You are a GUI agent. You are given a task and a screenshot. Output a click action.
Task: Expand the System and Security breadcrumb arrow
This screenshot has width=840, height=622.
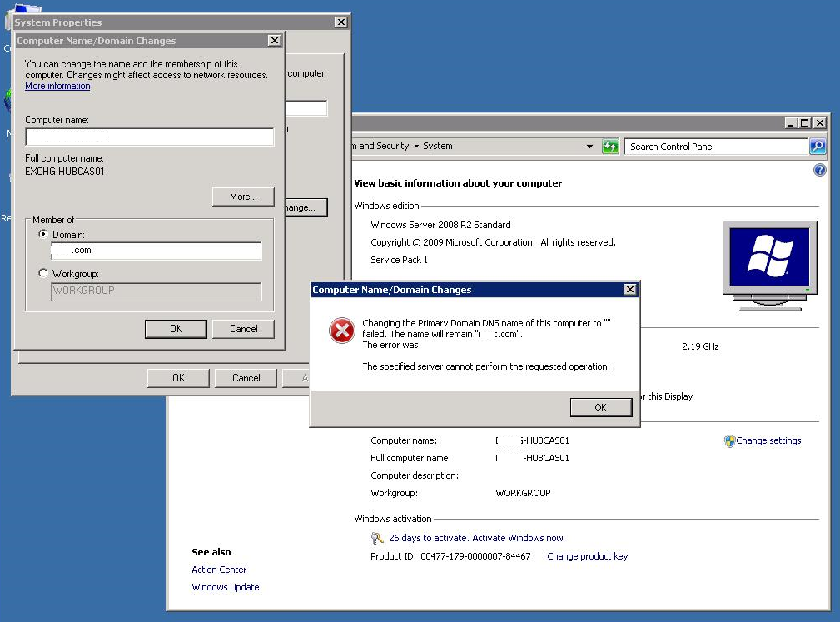tap(416, 147)
